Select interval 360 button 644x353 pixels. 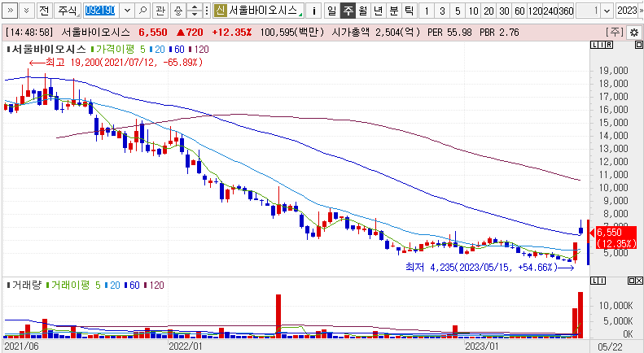[566, 11]
